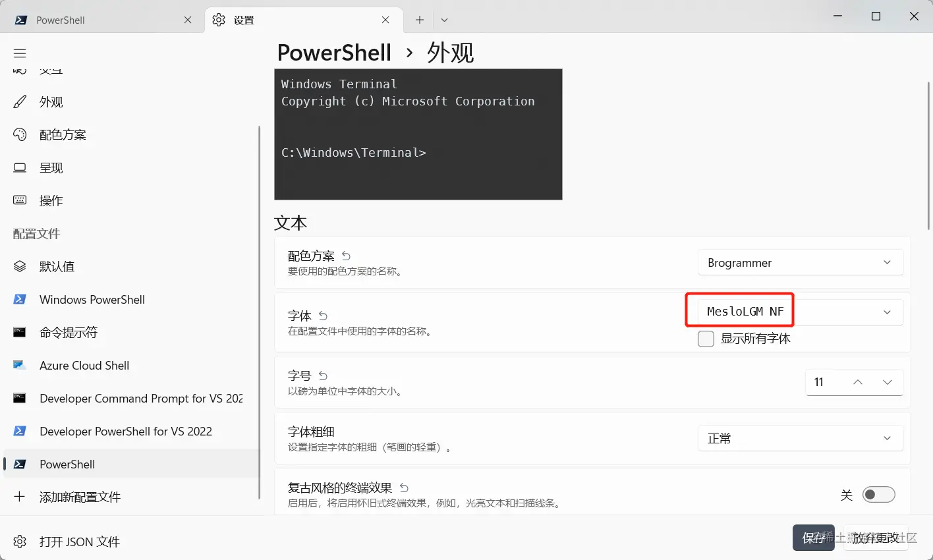Click the Developer Command Prompt icon

(x=20, y=398)
